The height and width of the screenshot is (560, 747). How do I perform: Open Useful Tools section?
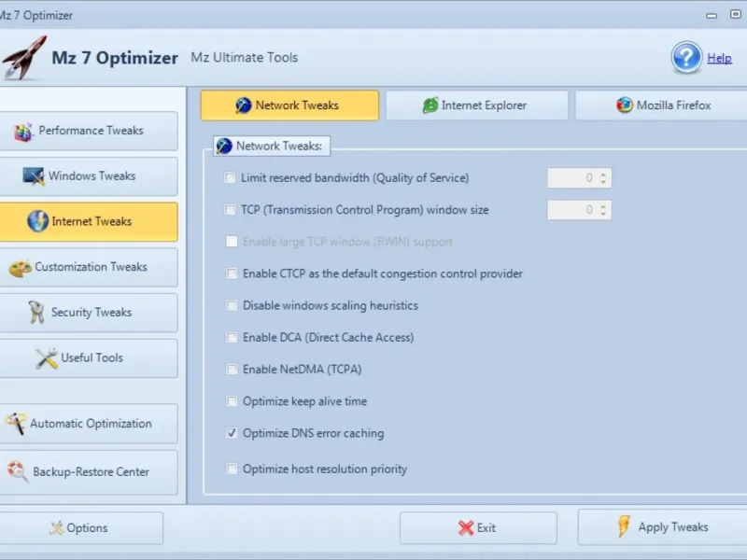(89, 358)
